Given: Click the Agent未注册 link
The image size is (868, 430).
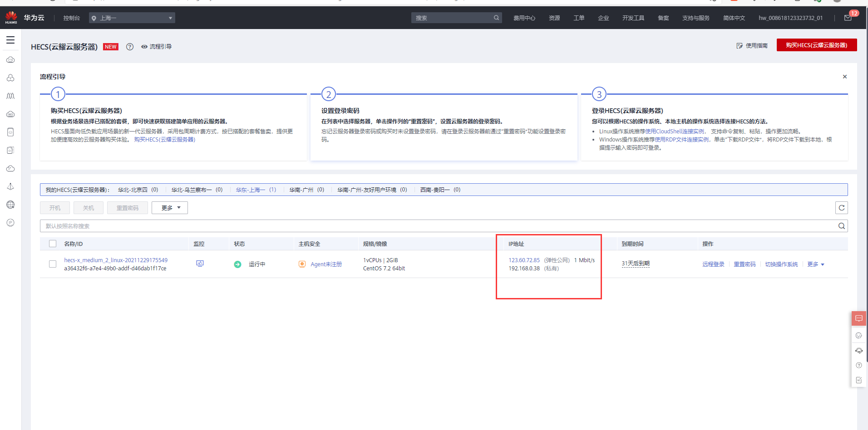Looking at the screenshot, I should (x=326, y=264).
